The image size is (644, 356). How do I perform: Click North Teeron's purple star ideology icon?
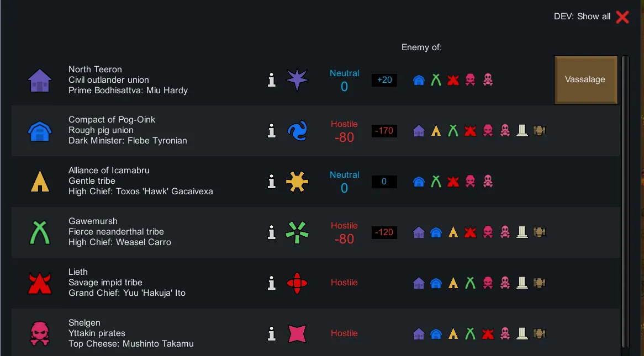pyautogui.click(x=297, y=80)
